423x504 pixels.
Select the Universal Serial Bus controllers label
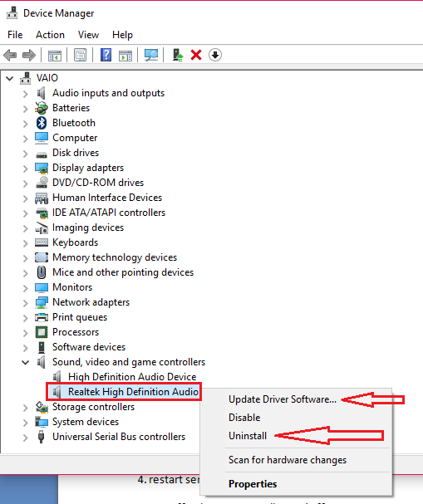point(119,437)
